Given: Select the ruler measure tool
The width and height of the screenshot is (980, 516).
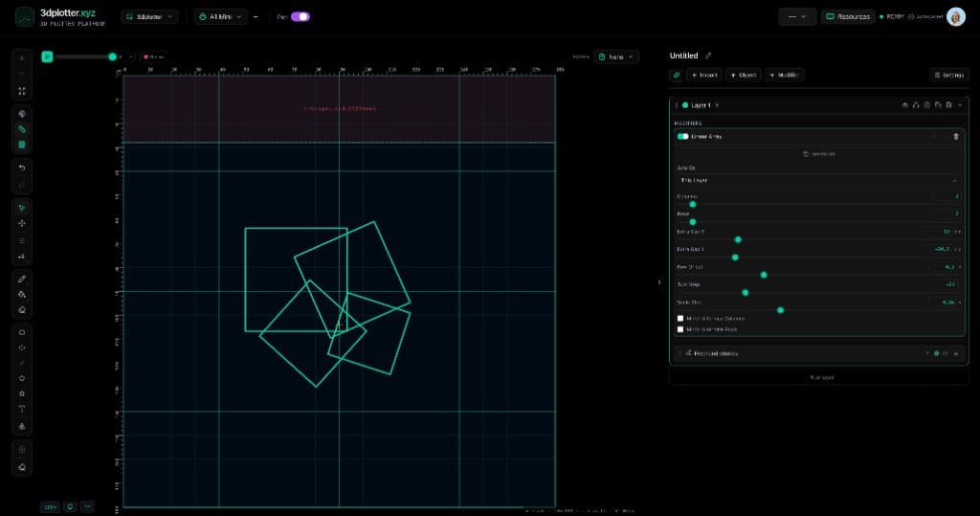Looking at the screenshot, I should 22,129.
